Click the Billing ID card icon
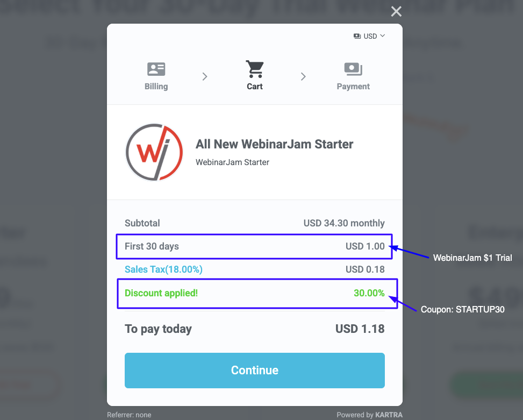Screen dimensions: 523x420 (156, 69)
